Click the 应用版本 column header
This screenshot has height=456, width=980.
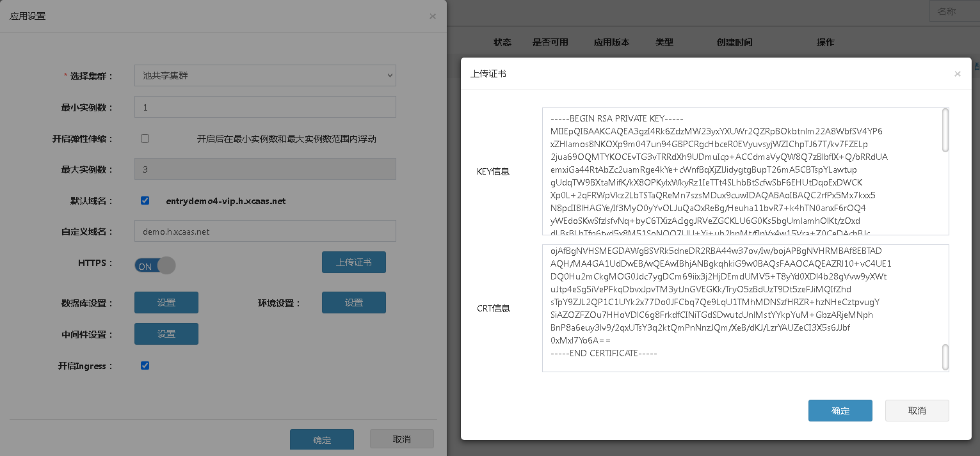pyautogui.click(x=612, y=42)
